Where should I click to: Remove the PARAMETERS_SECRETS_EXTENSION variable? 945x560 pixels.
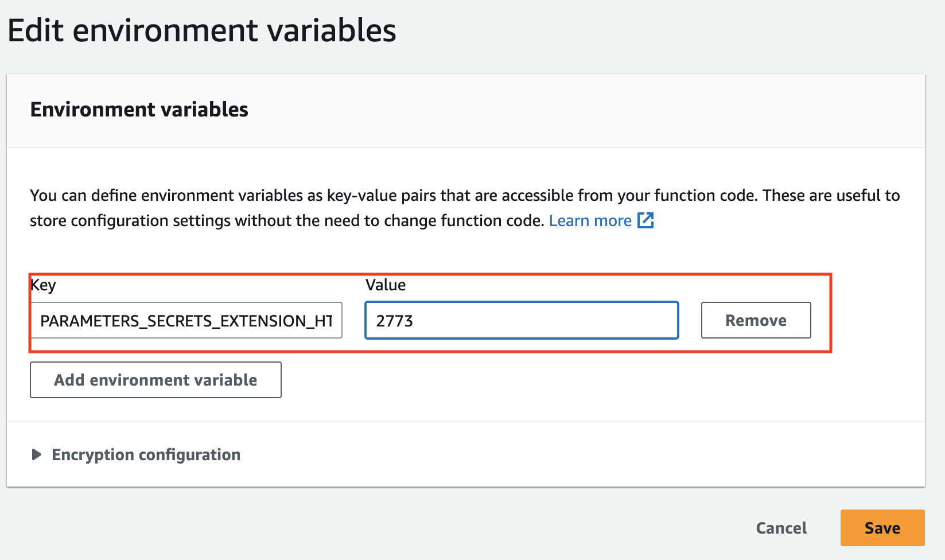756,320
